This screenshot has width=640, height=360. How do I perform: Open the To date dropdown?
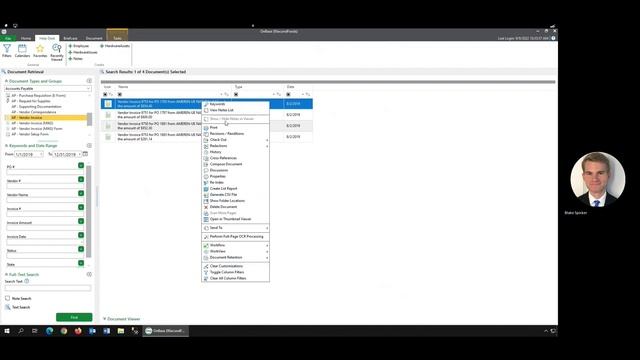(x=79, y=154)
